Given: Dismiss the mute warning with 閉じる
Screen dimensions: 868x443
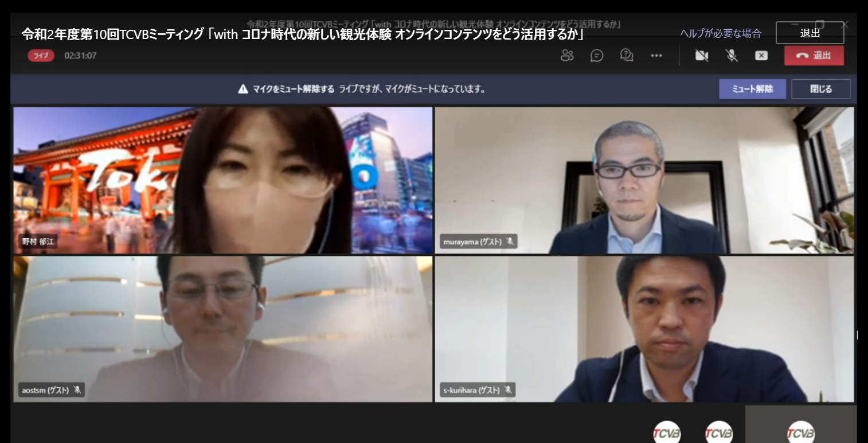Looking at the screenshot, I should 820,89.
